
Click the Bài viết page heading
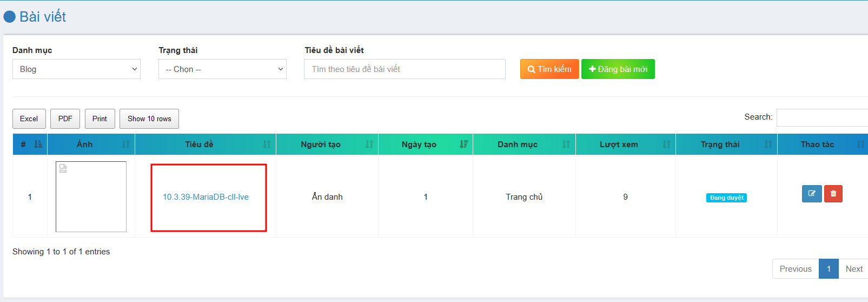click(43, 17)
